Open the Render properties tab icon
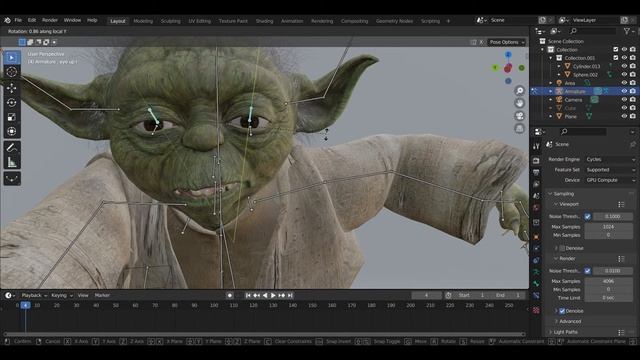Screen dimensions: 640x360 [x=536, y=160]
